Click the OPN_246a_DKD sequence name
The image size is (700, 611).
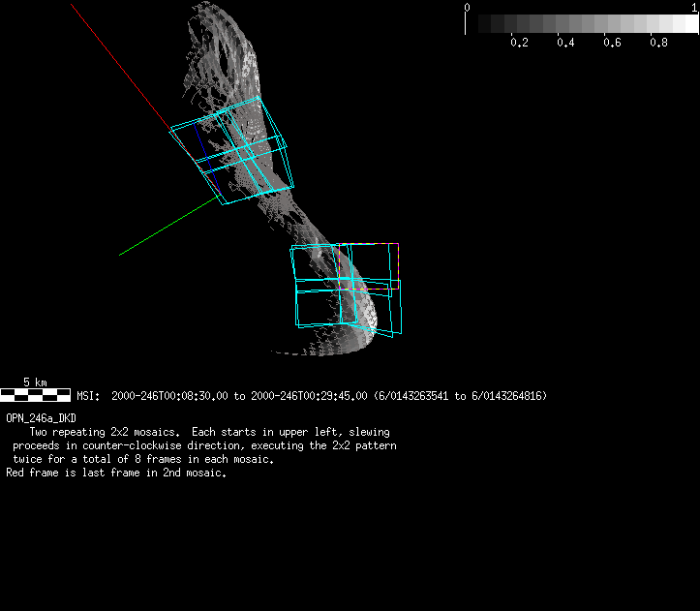[x=41, y=418]
